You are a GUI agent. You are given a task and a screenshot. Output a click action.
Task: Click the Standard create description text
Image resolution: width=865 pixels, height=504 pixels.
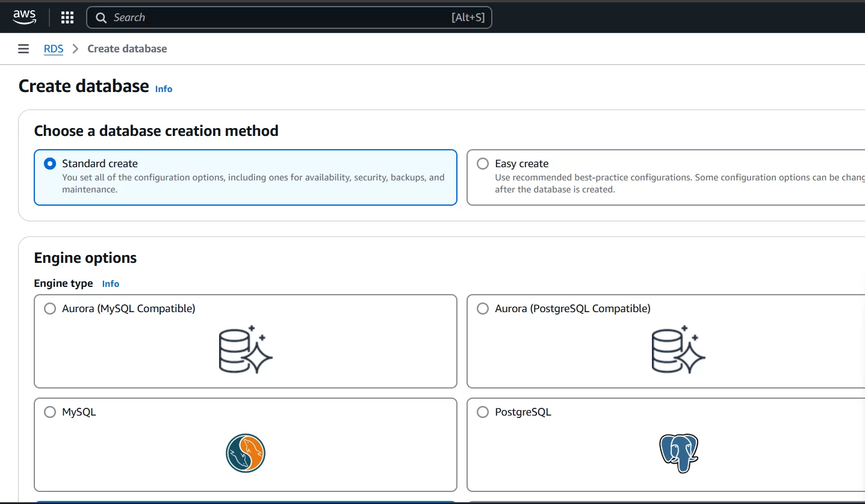tap(253, 183)
